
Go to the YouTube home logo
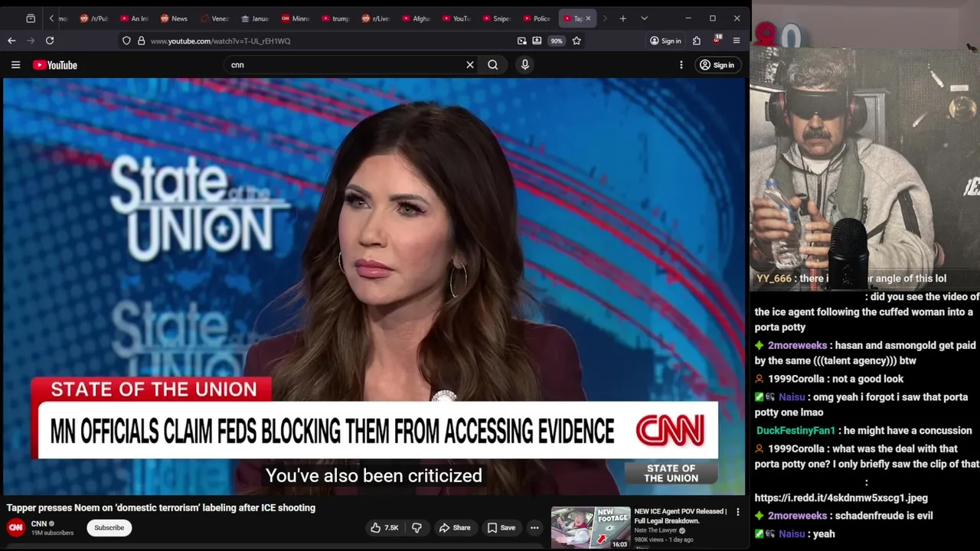pyautogui.click(x=55, y=65)
